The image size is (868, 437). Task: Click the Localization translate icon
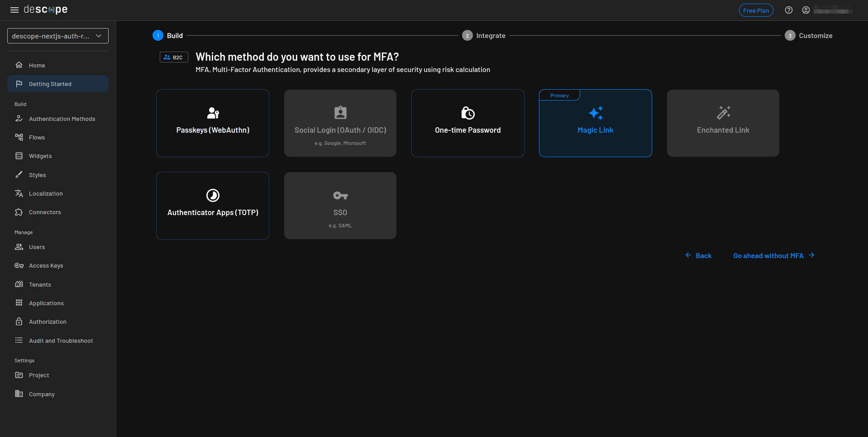click(x=19, y=193)
